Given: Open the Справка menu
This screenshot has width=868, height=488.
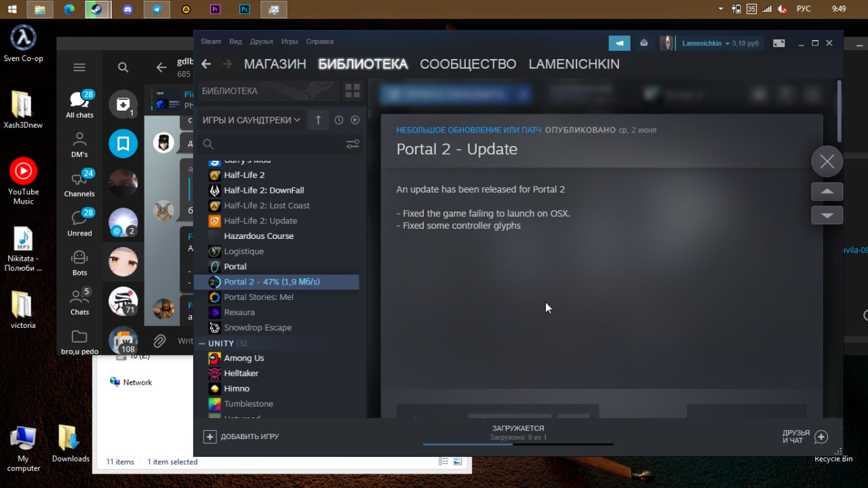Looking at the screenshot, I should (x=319, y=41).
